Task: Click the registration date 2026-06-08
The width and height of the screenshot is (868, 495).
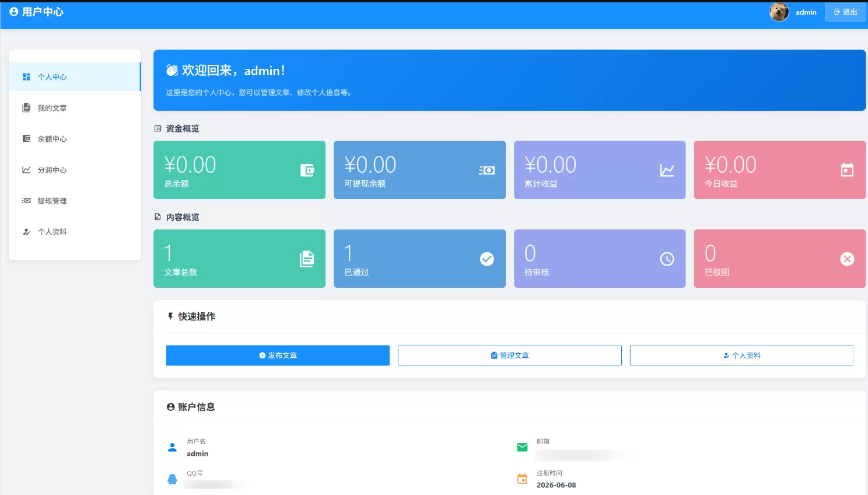Action: click(556, 485)
